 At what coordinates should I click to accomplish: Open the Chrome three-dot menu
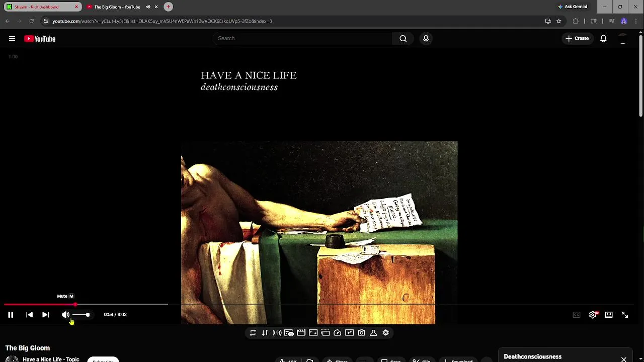[635, 21]
